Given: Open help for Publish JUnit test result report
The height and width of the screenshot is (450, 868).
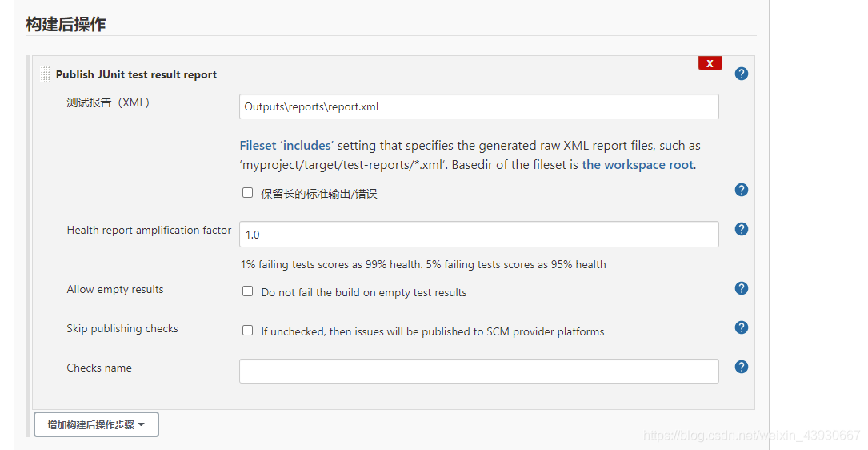Looking at the screenshot, I should [x=742, y=74].
